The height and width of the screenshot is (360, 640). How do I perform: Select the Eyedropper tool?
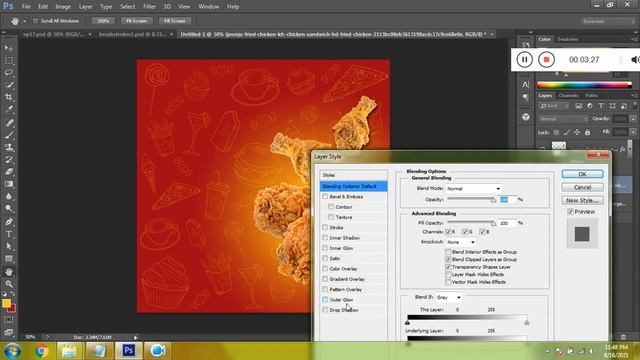[9, 109]
